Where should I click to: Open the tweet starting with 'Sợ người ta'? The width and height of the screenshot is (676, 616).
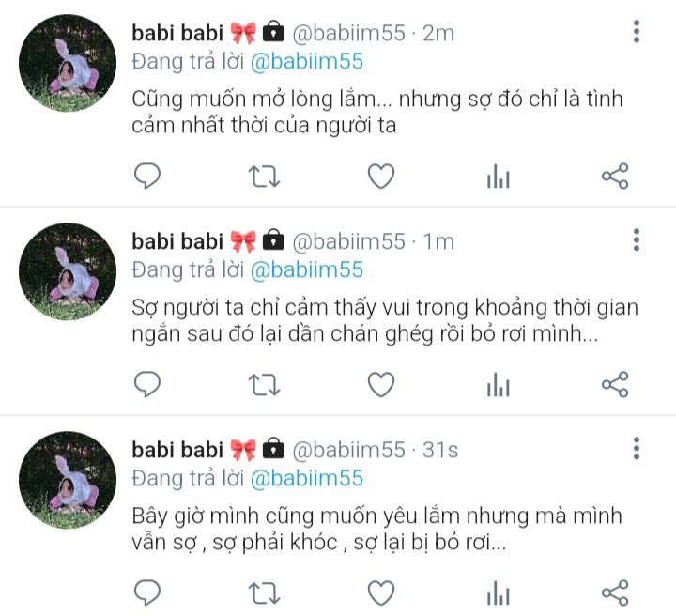click(385, 321)
